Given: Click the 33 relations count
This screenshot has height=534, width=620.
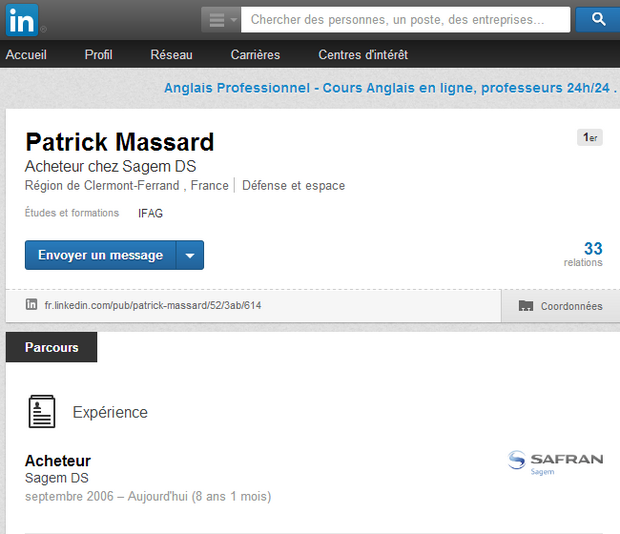Looking at the screenshot, I should pyautogui.click(x=584, y=254).
